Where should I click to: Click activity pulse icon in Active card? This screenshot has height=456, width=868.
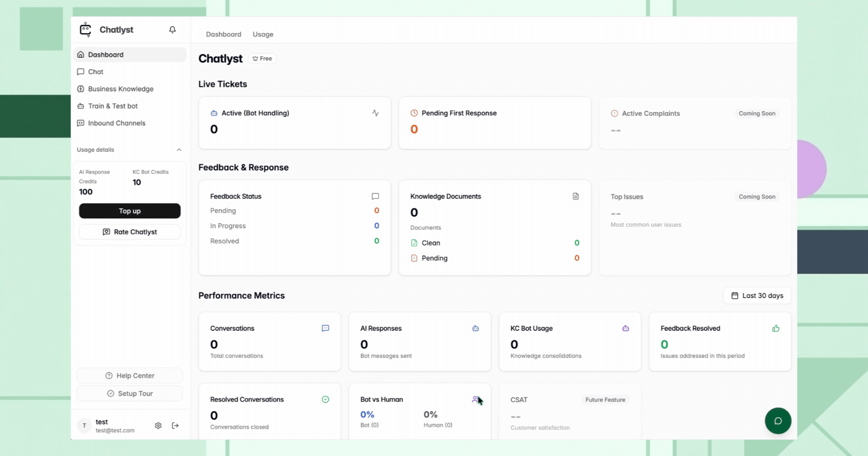375,113
